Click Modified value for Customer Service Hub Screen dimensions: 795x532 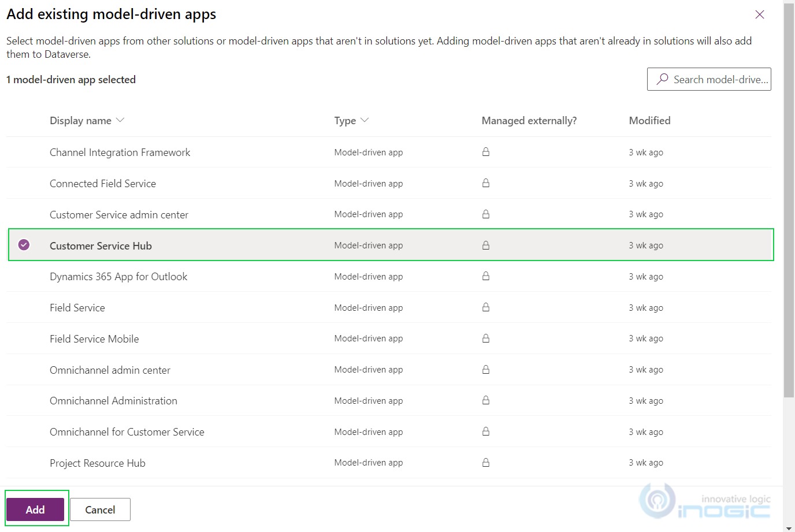646,245
